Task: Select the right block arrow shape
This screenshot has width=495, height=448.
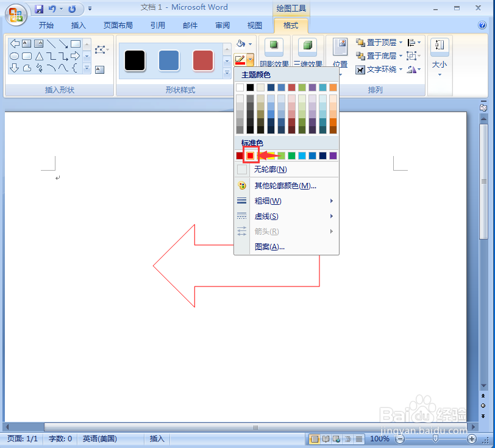Action: [x=75, y=56]
